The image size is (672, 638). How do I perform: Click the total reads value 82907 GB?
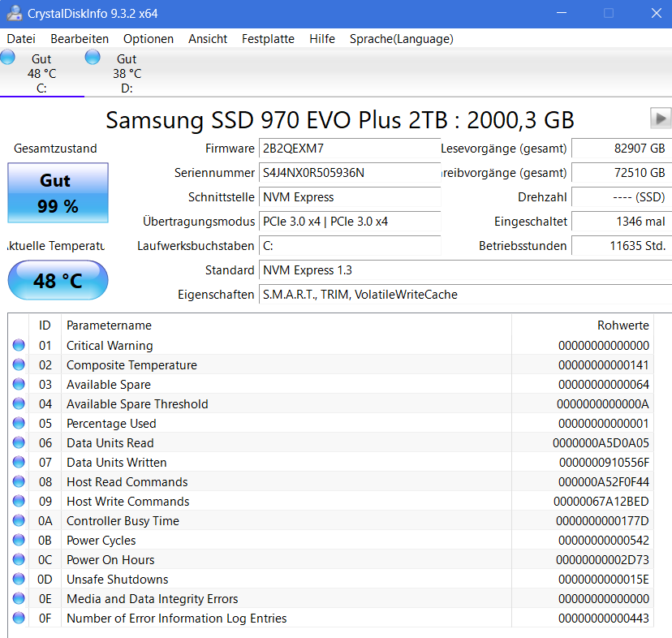(x=622, y=149)
